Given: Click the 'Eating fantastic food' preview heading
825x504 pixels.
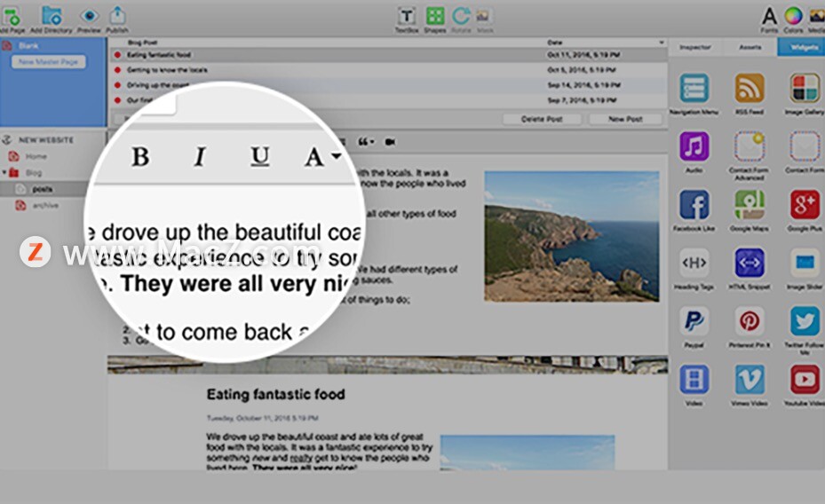Looking at the screenshot, I should click(x=275, y=394).
